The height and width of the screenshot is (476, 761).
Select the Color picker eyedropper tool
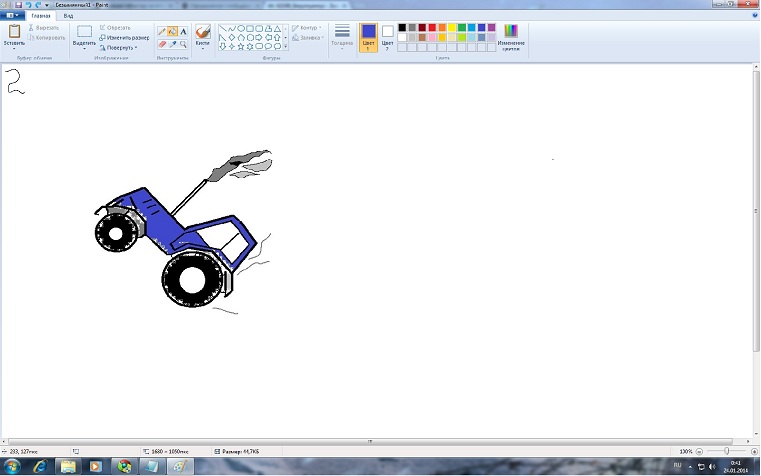[173, 44]
